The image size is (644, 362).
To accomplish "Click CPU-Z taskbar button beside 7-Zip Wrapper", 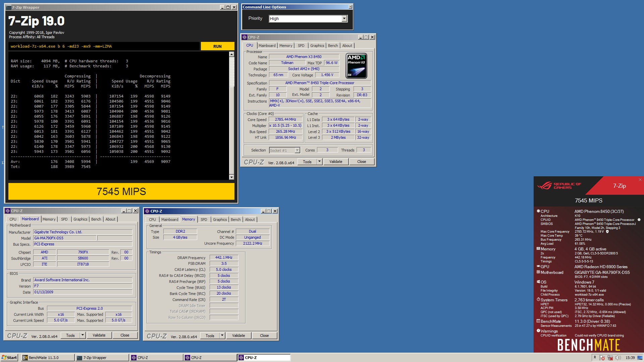I will pyautogui.click(x=156, y=358).
